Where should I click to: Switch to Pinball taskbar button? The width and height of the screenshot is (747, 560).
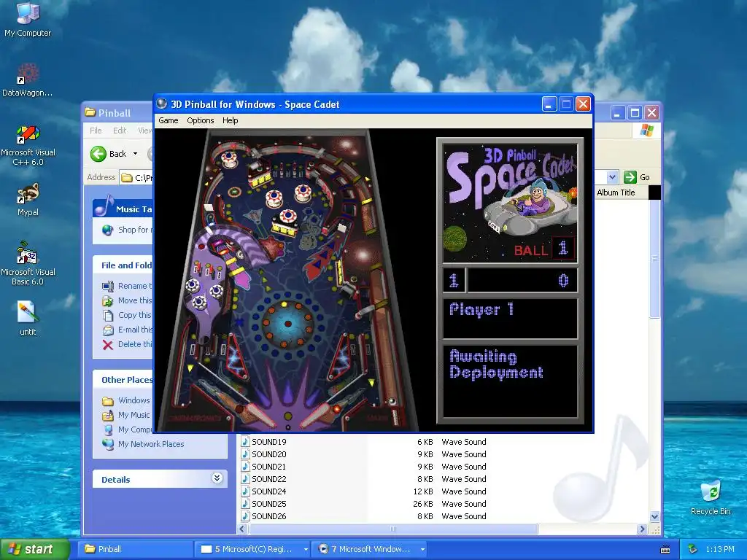tap(135, 549)
